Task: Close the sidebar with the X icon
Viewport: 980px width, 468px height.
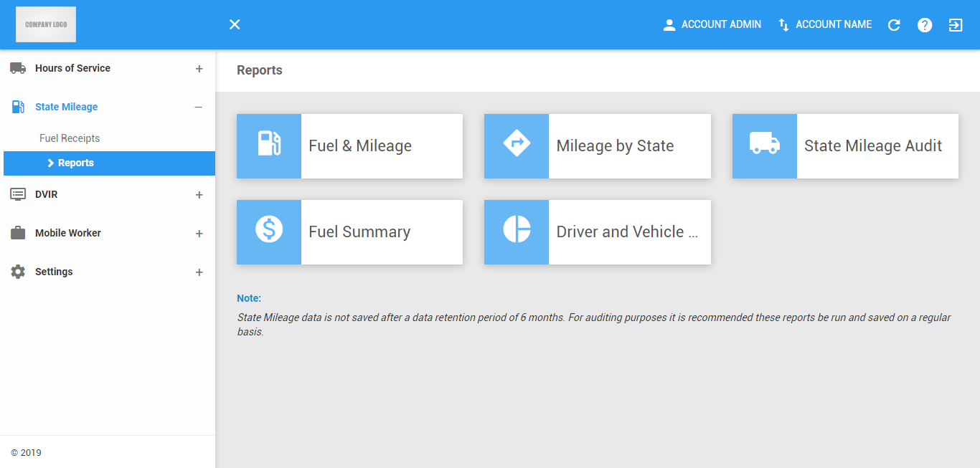Action: [x=235, y=24]
